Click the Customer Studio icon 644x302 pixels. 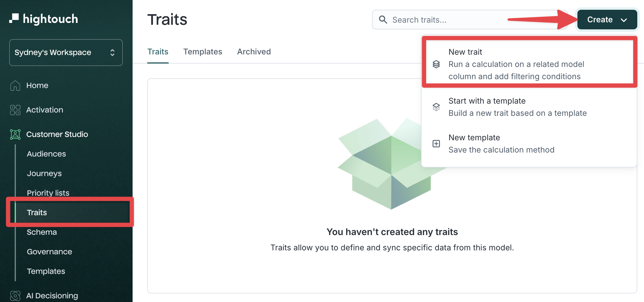coord(15,134)
